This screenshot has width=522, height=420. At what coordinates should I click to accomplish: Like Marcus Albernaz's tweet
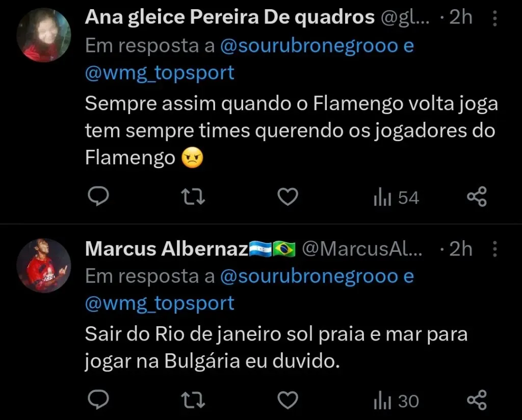287,401
